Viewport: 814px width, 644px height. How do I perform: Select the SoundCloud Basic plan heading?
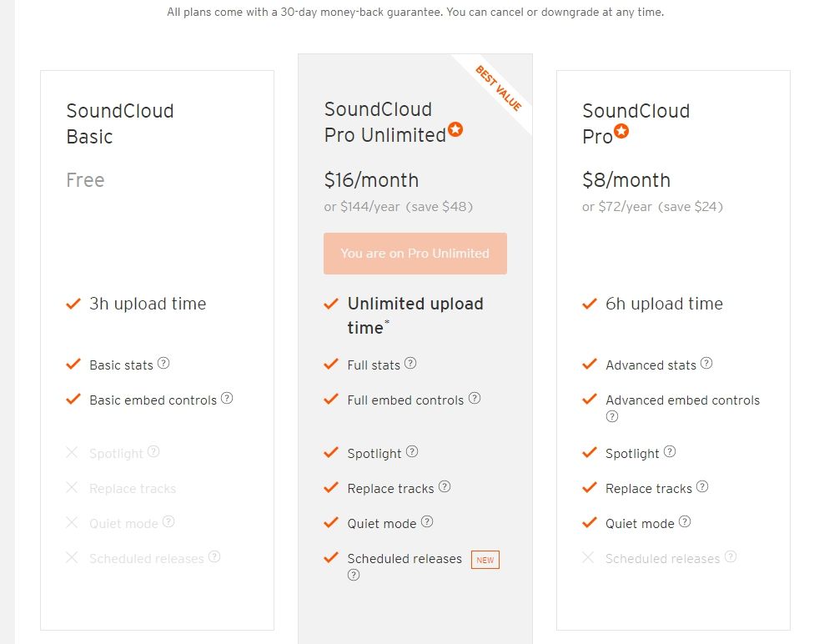coord(120,123)
